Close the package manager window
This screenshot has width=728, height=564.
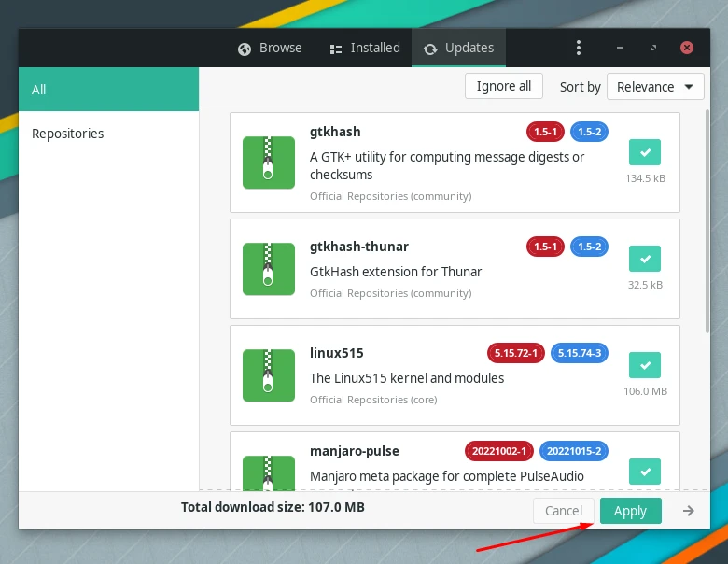pos(687,48)
